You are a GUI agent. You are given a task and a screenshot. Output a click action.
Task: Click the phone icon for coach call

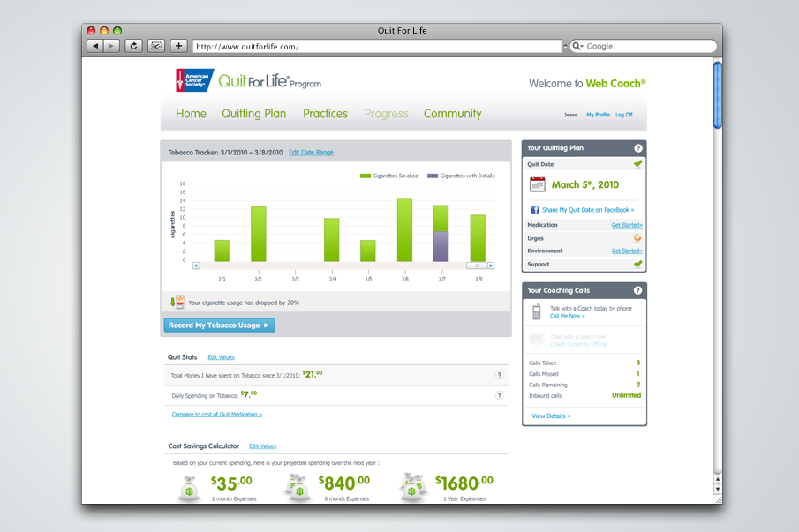(537, 311)
